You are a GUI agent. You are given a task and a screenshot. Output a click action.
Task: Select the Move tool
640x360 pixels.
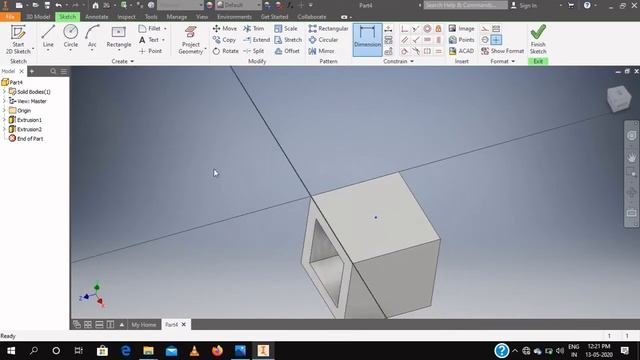(x=224, y=29)
